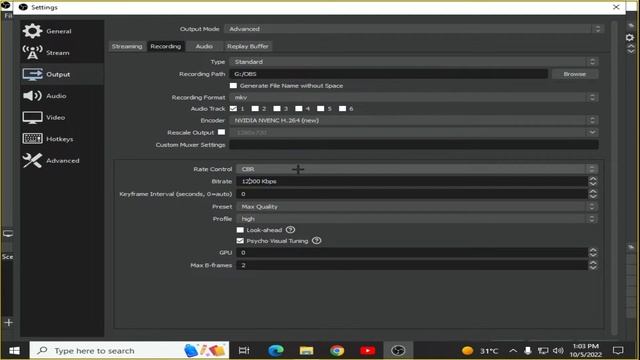Click gear icon in main OBS window
Viewport: 640px width, 360px height.
[630, 38]
